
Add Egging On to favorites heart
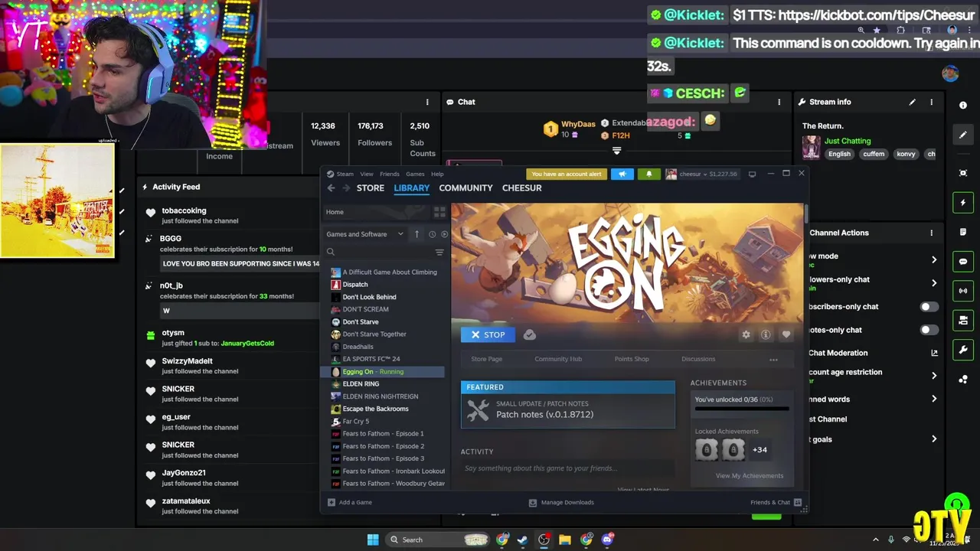[786, 334]
